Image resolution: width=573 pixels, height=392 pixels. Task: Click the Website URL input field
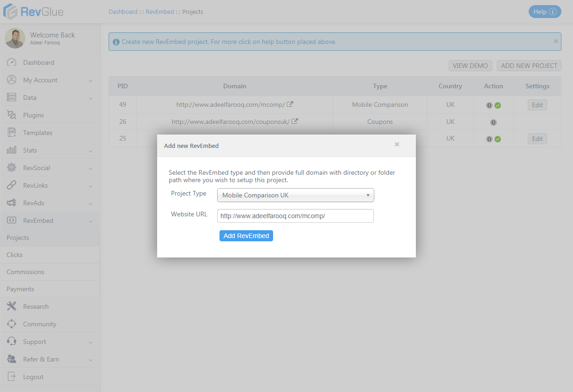(x=295, y=216)
